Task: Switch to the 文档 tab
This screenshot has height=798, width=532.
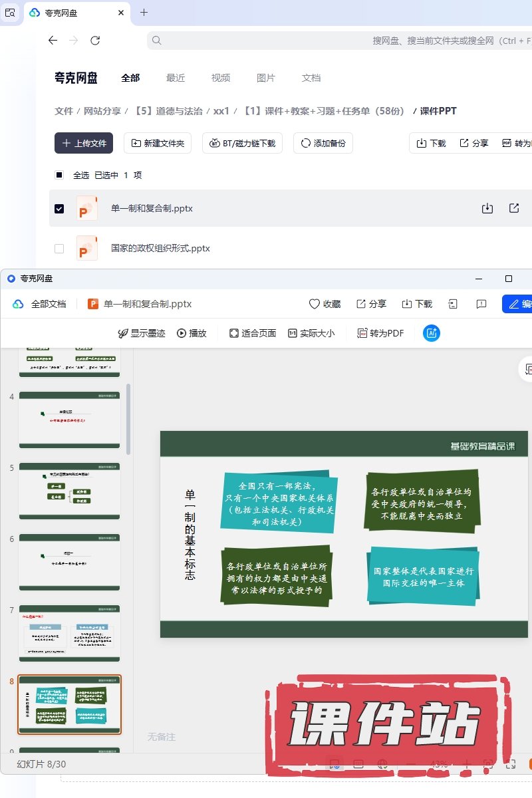Action: click(x=311, y=78)
